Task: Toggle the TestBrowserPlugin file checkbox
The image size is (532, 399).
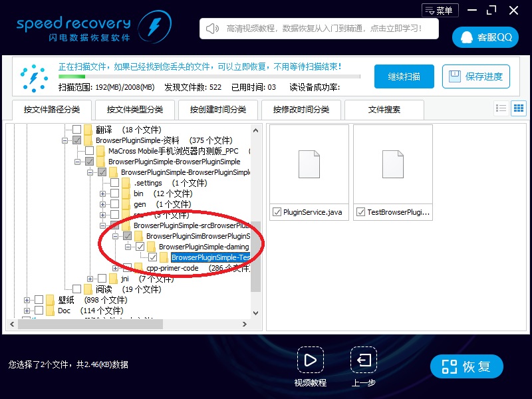Action: point(361,212)
